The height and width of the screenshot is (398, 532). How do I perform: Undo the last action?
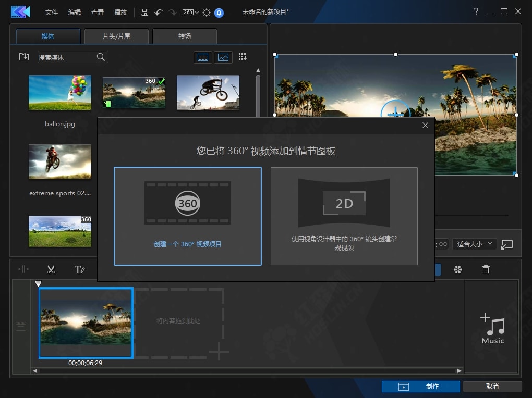159,13
